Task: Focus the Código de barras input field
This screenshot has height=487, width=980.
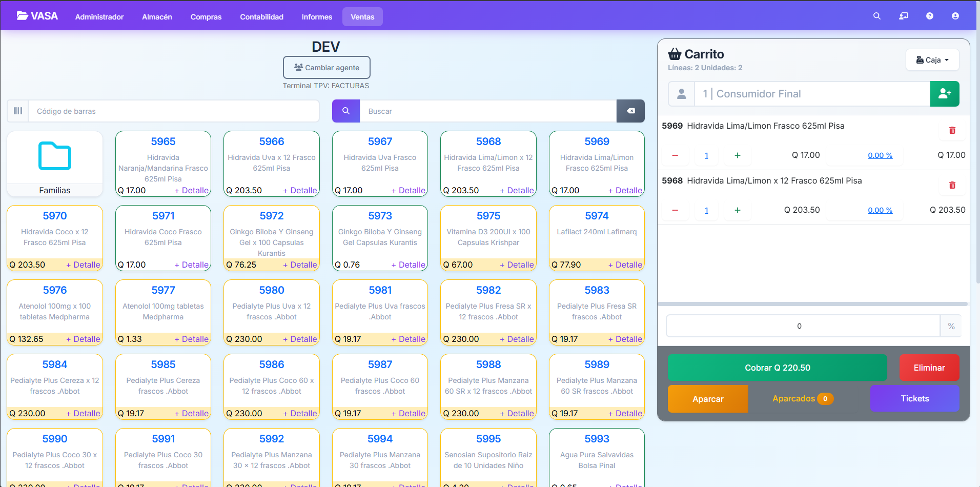Action: (173, 111)
